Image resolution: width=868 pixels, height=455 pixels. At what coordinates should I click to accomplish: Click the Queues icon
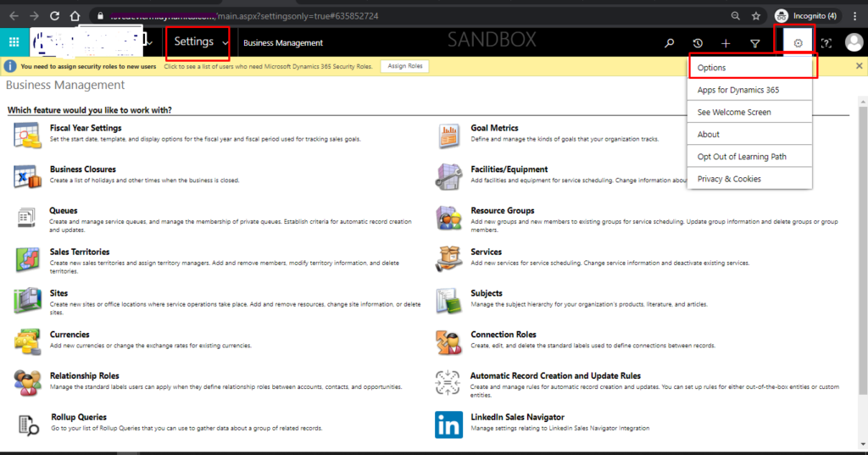click(x=26, y=217)
